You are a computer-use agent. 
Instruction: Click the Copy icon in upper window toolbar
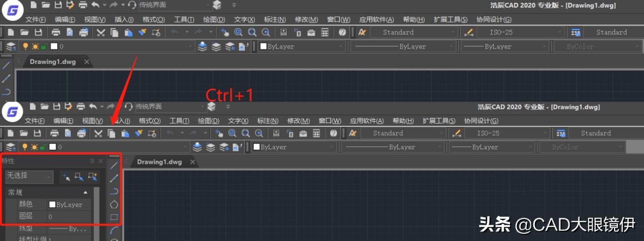point(114,32)
